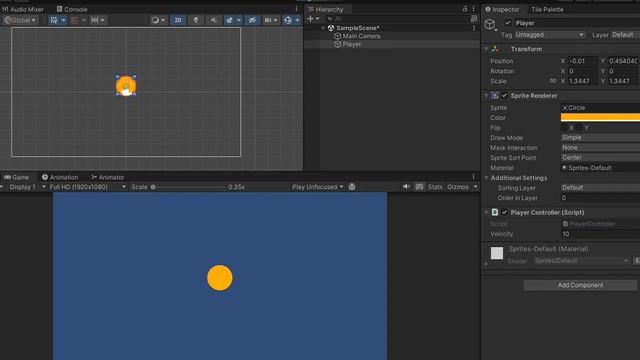Edit Position X value -0.01
Image resolution: width=640 pixels, height=360 pixels.
click(x=582, y=61)
